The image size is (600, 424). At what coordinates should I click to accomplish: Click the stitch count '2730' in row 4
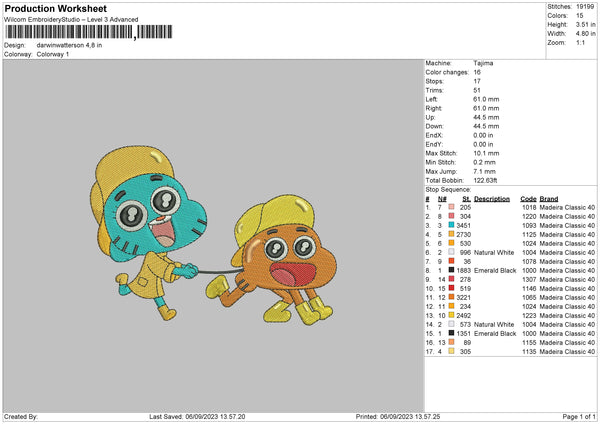[x=463, y=235]
